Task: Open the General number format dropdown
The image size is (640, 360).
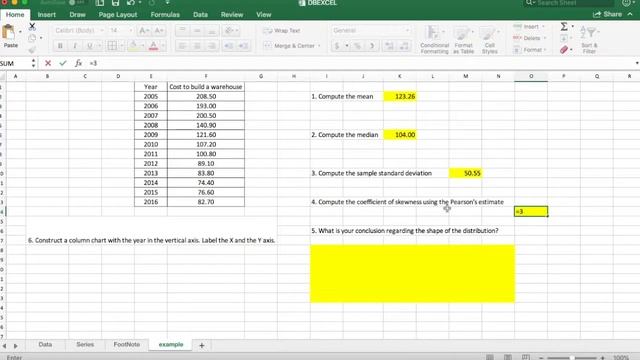Action: [x=407, y=31]
